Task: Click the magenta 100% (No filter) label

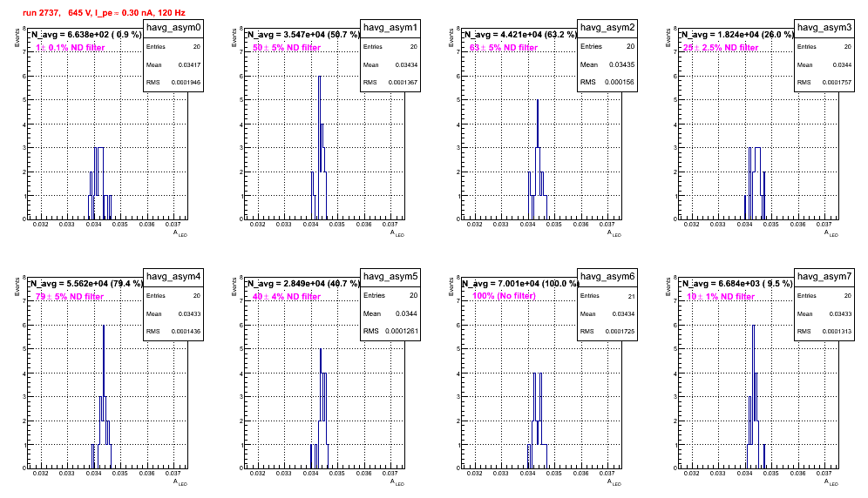Action: tap(504, 296)
